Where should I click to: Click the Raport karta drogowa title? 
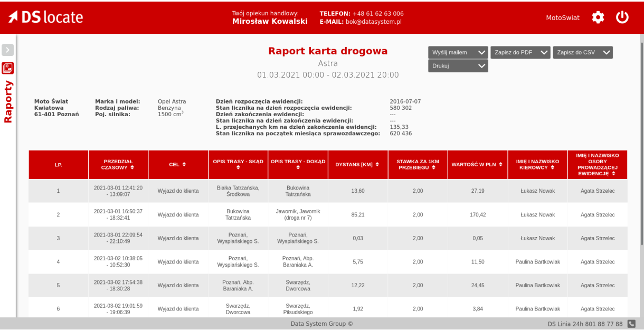click(328, 51)
